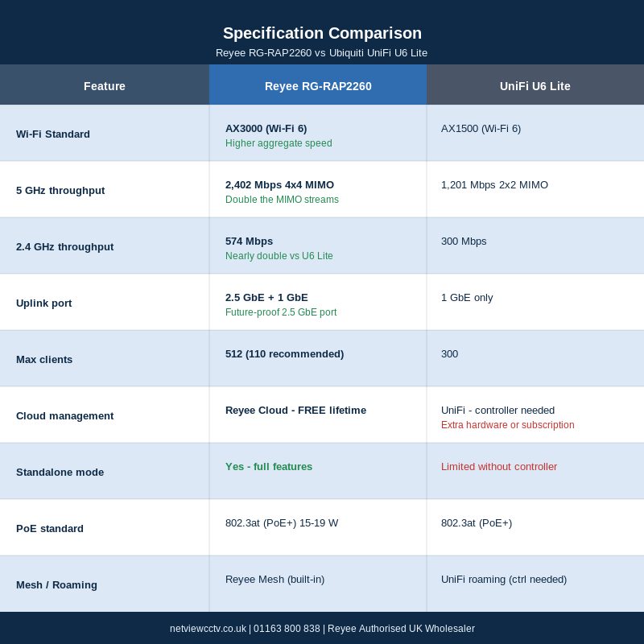Click the 'Future-proof 2.5 GbE port' note
The image size is (644, 644).
(281, 312)
